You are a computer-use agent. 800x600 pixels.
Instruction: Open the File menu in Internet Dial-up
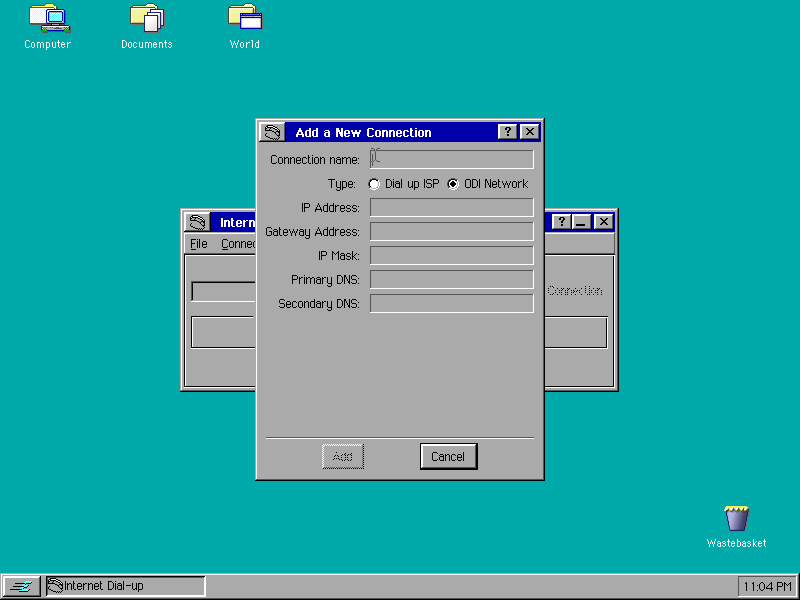tap(198, 244)
